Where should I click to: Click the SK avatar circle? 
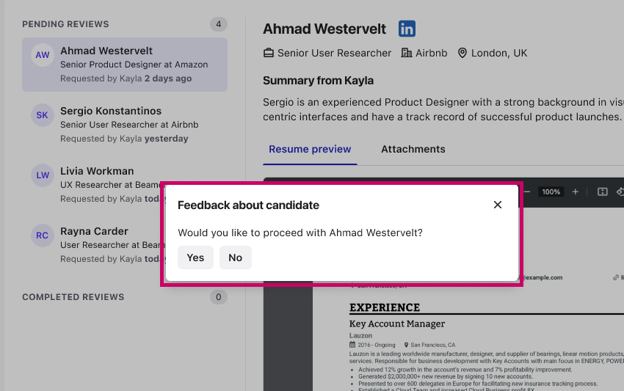[x=43, y=115]
